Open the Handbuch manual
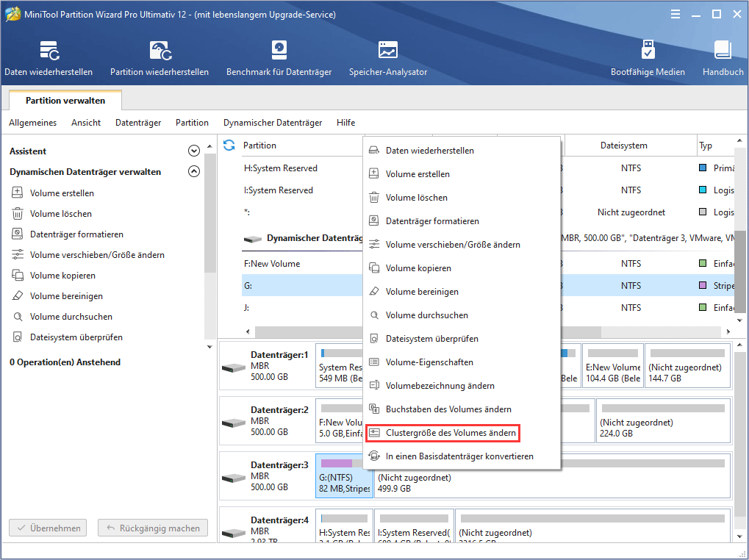 pyautogui.click(x=723, y=58)
